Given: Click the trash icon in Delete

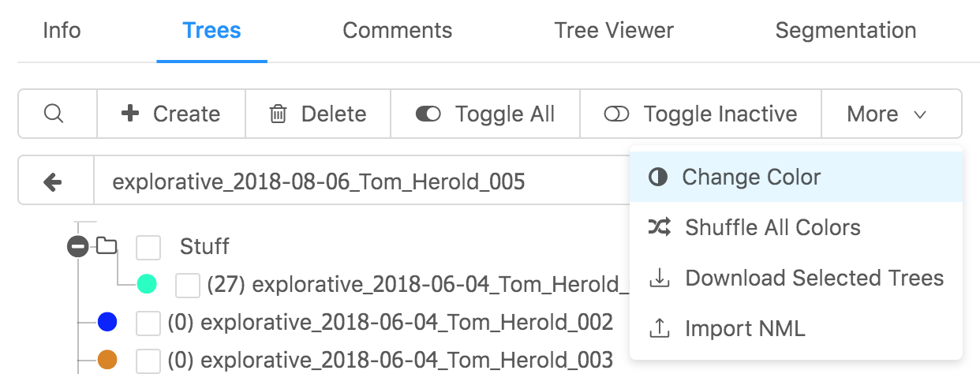Looking at the screenshot, I should click(278, 114).
